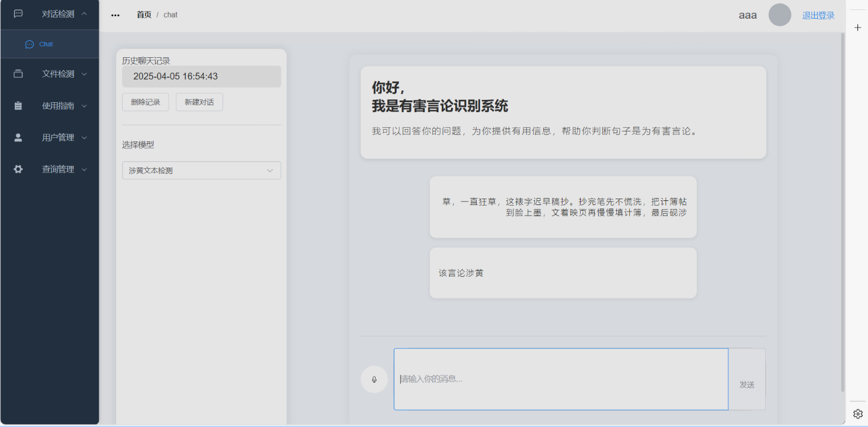Click the three-dots sidebar collapse icon
The height and width of the screenshot is (427, 868).
click(116, 16)
